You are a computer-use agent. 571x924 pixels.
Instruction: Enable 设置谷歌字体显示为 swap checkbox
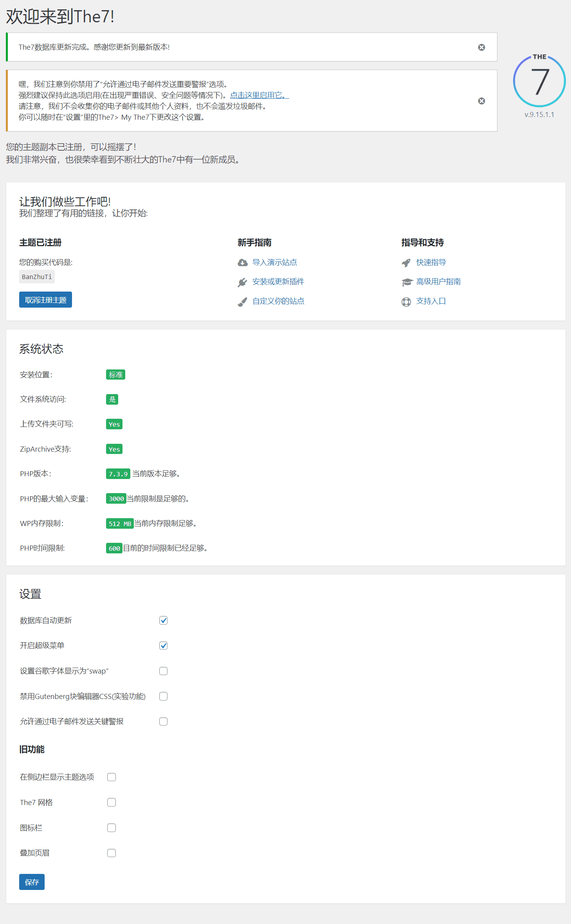tap(164, 671)
